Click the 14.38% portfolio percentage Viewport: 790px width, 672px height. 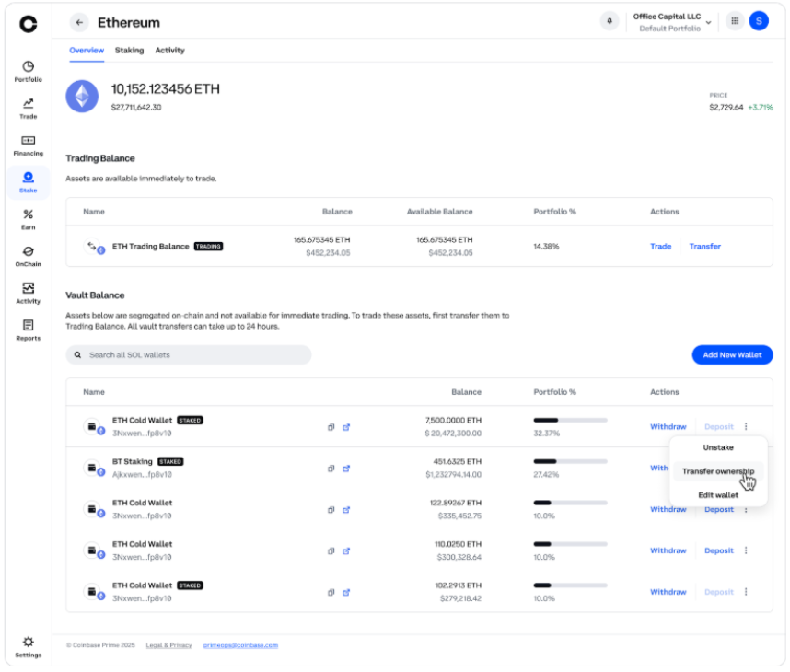546,247
